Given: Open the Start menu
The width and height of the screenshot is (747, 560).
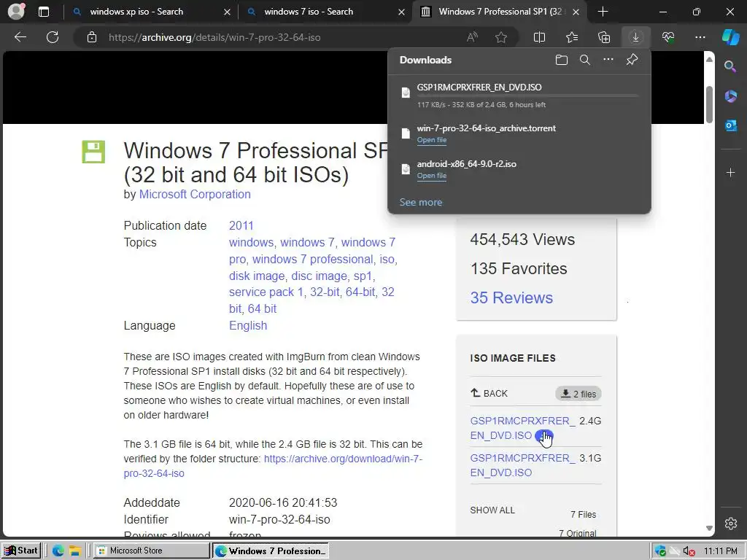Looking at the screenshot, I should [21, 551].
